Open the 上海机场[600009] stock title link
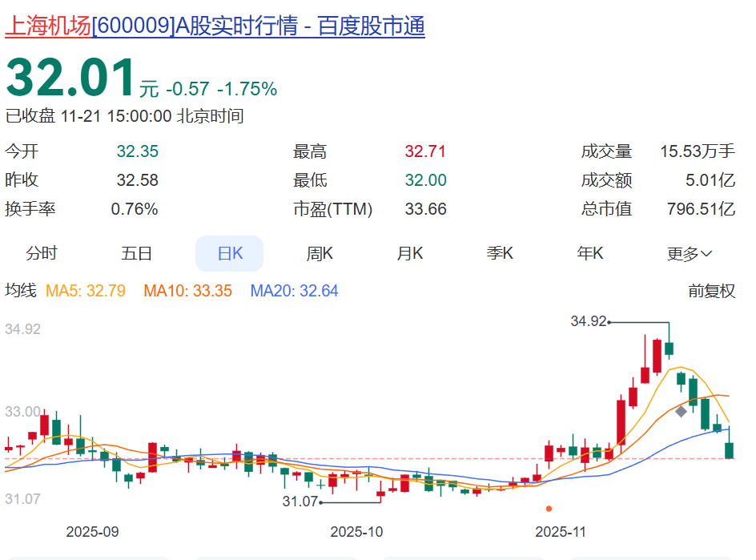 click(x=215, y=26)
